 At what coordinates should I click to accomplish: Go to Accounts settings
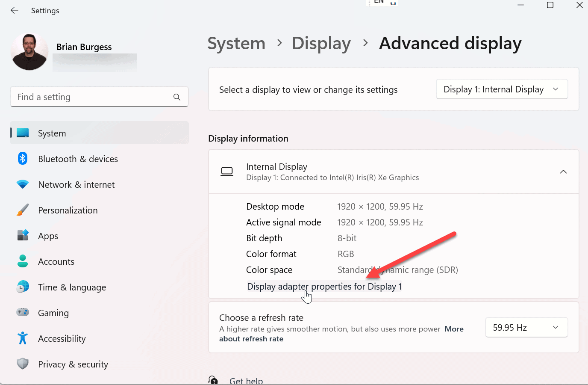[x=56, y=262]
